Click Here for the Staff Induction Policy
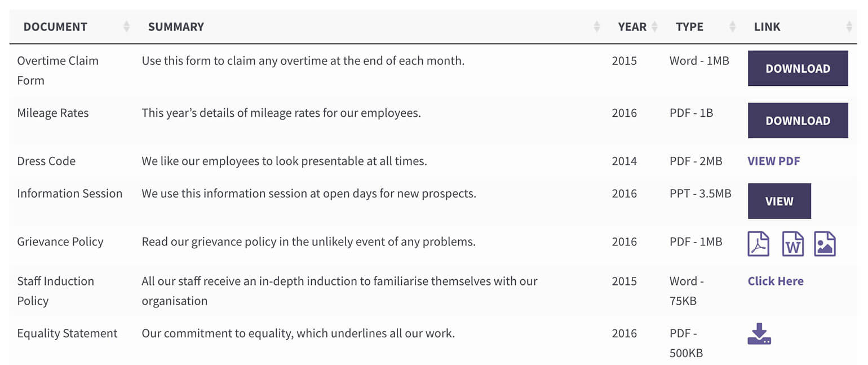 [775, 281]
